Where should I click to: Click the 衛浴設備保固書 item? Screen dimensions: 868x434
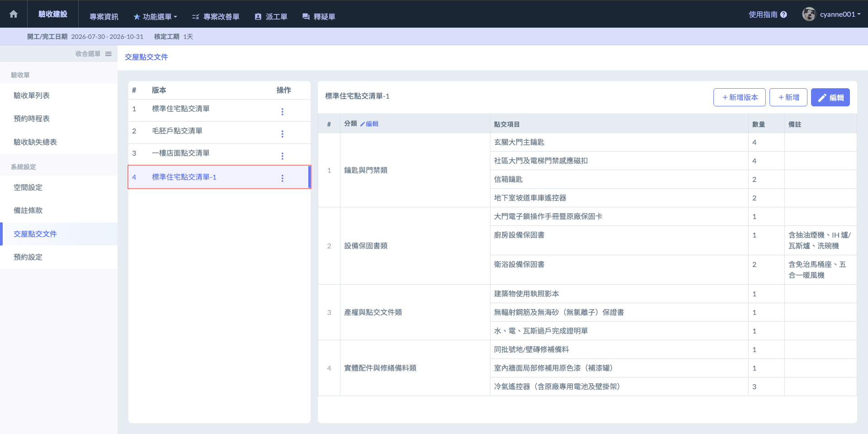point(519,264)
